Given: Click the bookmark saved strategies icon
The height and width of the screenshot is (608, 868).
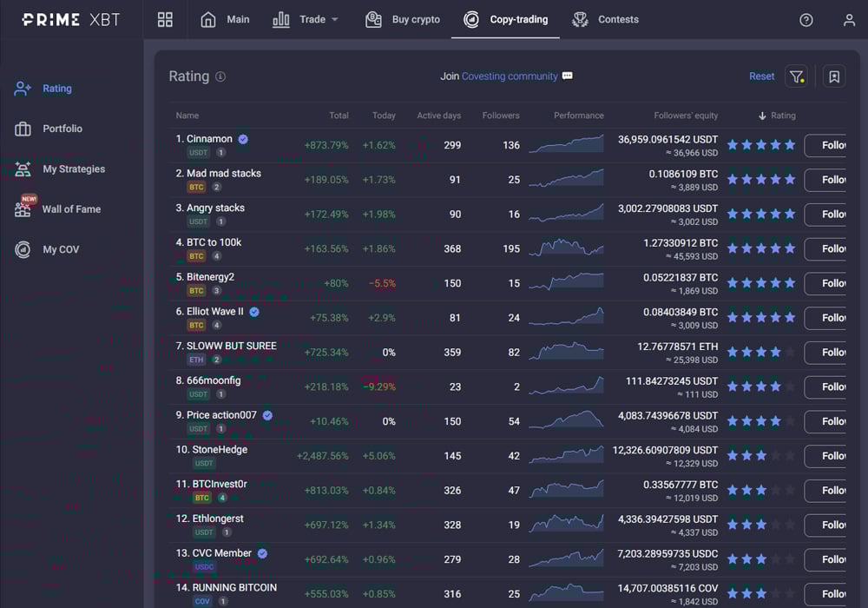Looking at the screenshot, I should 834,76.
